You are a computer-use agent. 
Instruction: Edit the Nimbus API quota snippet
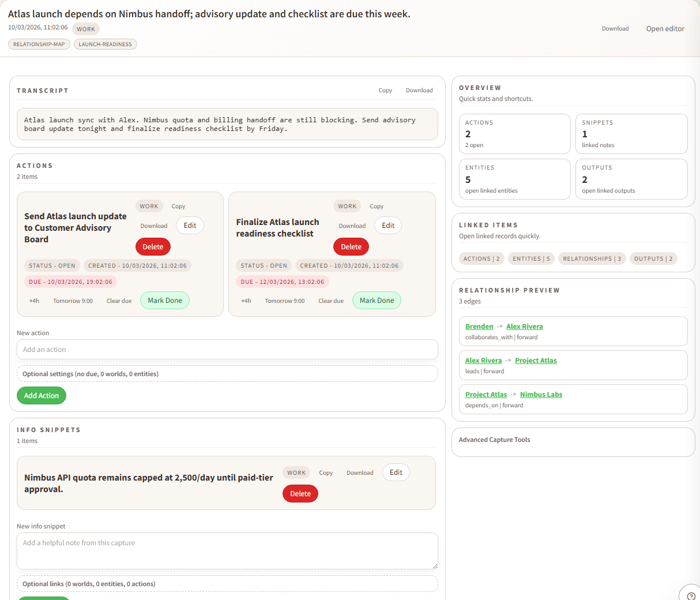396,472
